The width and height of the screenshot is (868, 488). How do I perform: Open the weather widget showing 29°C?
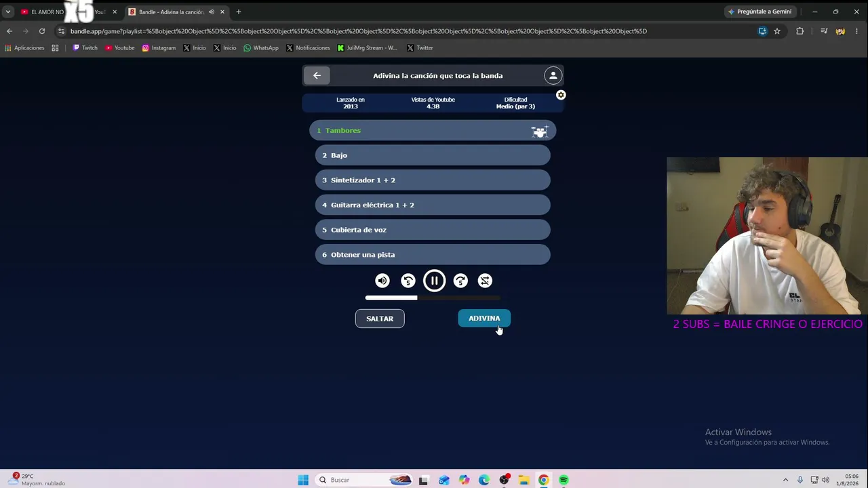[x=38, y=480]
